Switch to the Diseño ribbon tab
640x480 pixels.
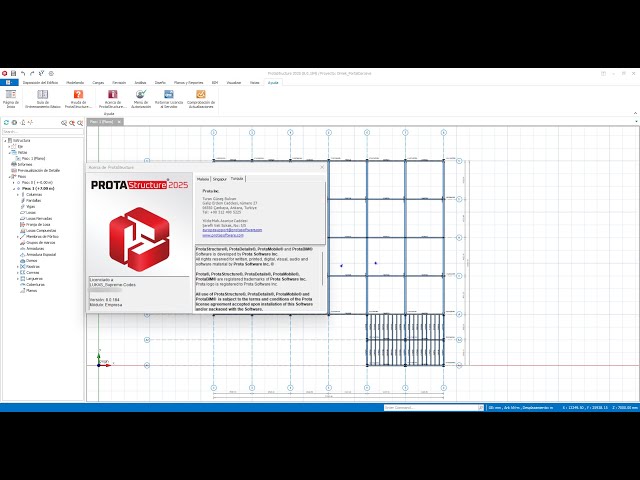160,83
